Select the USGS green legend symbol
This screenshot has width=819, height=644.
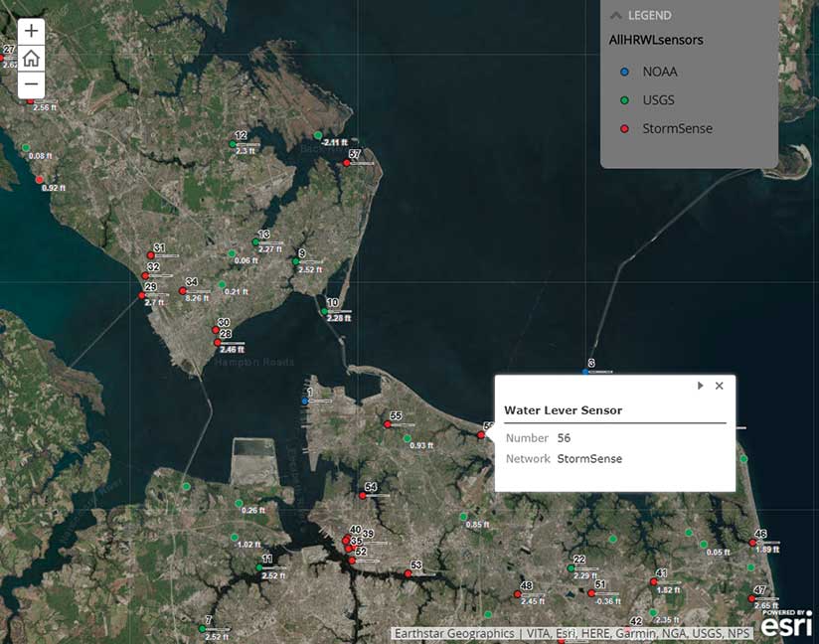[x=624, y=100]
